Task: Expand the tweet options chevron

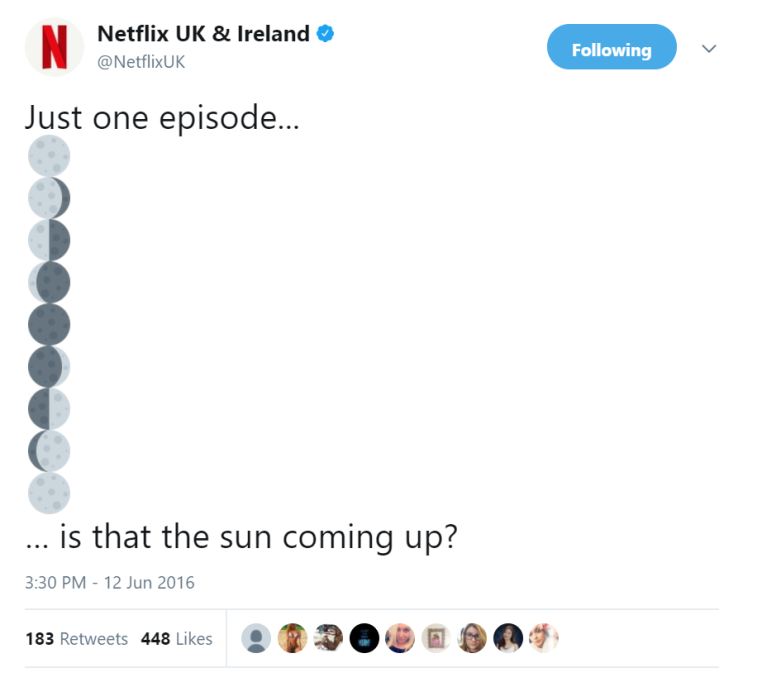Action: click(x=709, y=48)
